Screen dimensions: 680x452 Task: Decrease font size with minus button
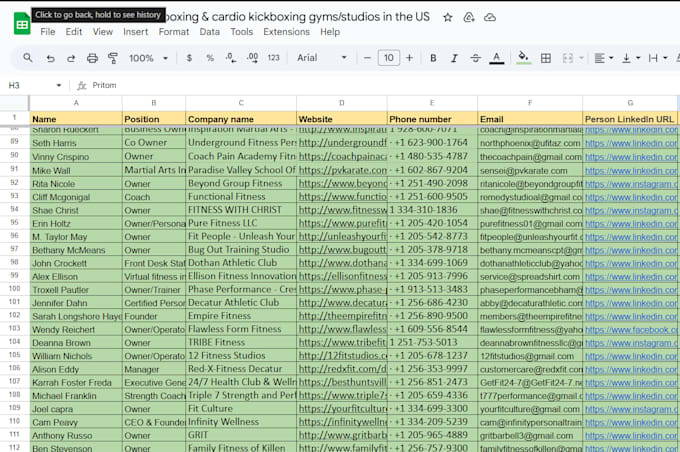(367, 58)
